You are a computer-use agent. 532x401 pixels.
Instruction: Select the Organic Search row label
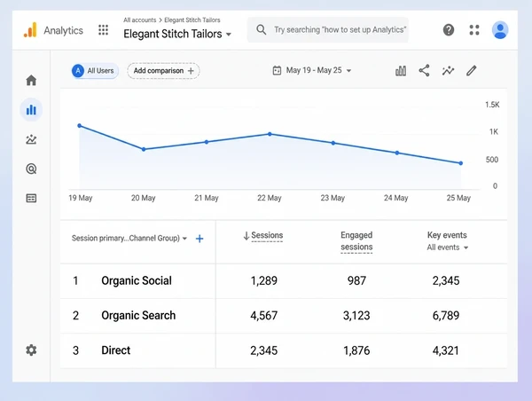coord(138,316)
